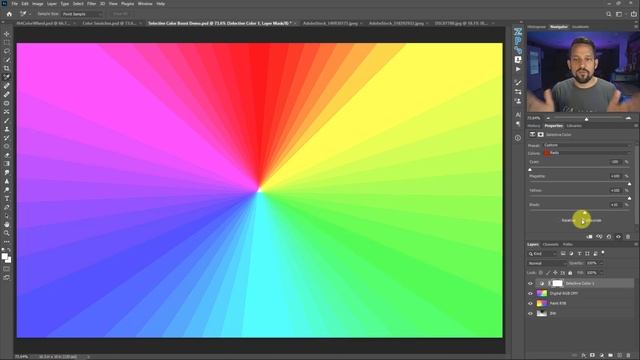This screenshot has width=640, height=360.
Task: Reset adjustment to defaults in Properties
Action: point(609,237)
